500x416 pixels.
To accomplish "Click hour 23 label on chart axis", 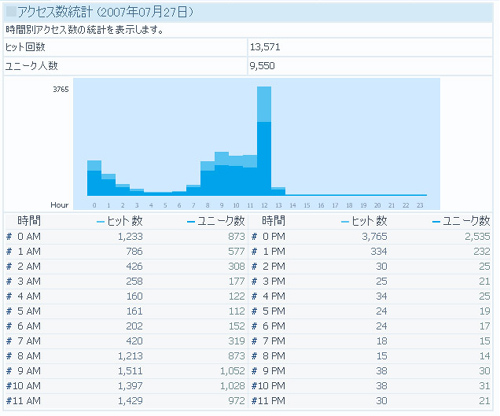I will click(x=420, y=205).
